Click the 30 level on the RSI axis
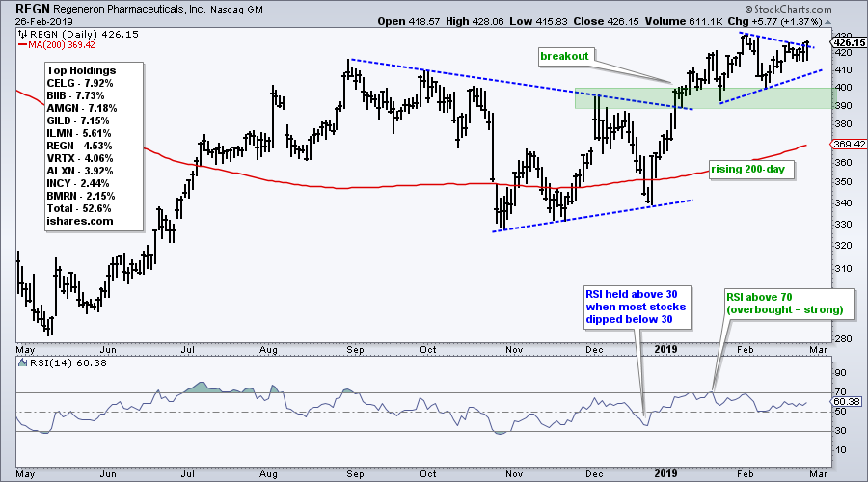The image size is (868, 482). pyautogui.click(x=841, y=431)
